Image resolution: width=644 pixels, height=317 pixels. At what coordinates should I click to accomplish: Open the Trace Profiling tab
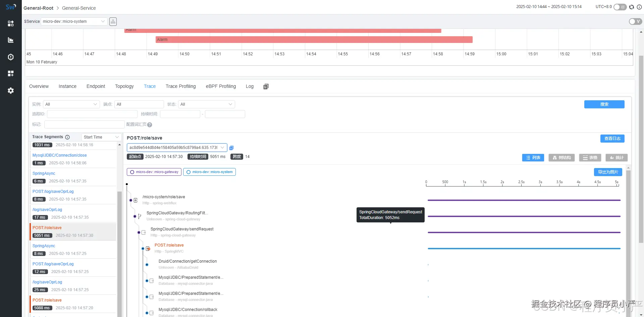pyautogui.click(x=180, y=87)
